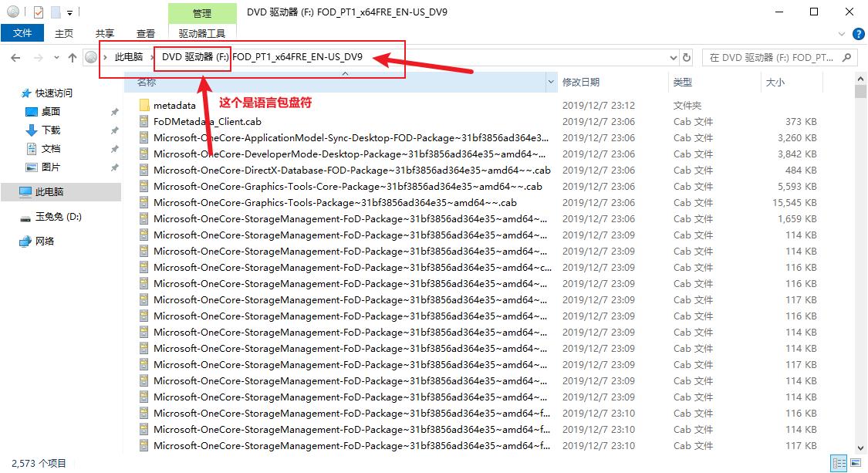The height and width of the screenshot is (473, 868).
Task: Click 此电脑 in the address breadcrumb
Action: point(129,56)
